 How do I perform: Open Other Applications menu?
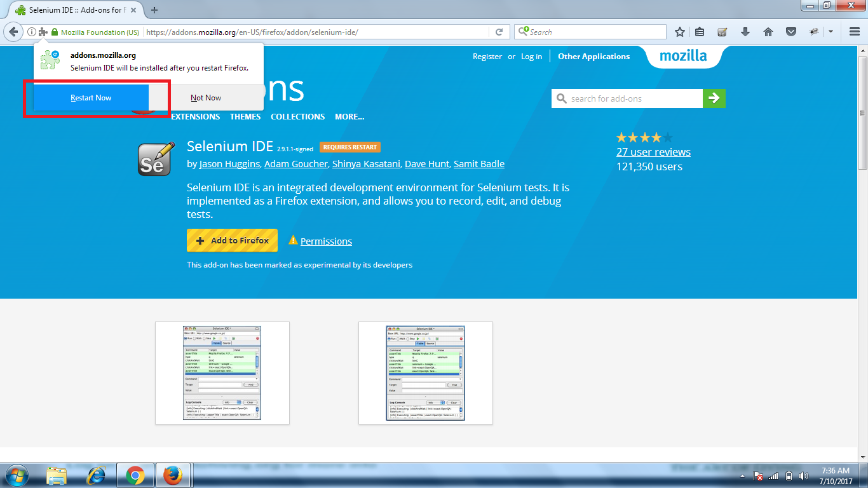pyautogui.click(x=593, y=57)
